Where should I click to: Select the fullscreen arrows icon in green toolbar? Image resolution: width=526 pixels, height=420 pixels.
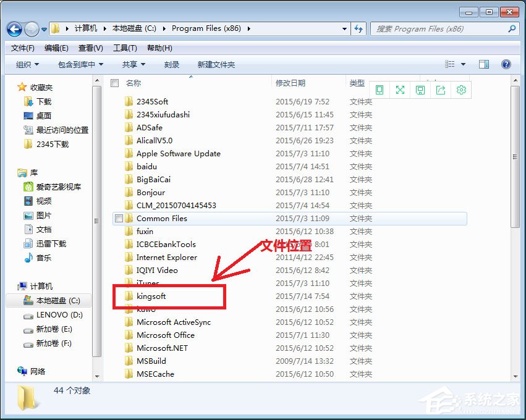pos(400,90)
